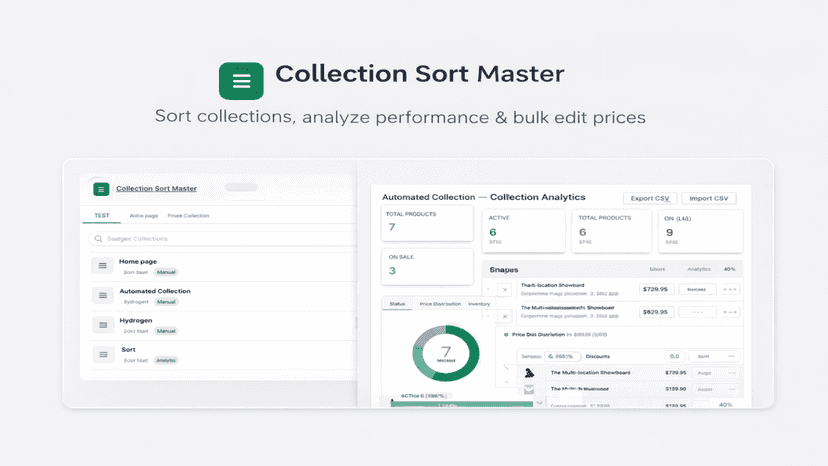The image size is (828, 466).
Task: Click the Manual badge under Home page
Action: click(x=166, y=272)
